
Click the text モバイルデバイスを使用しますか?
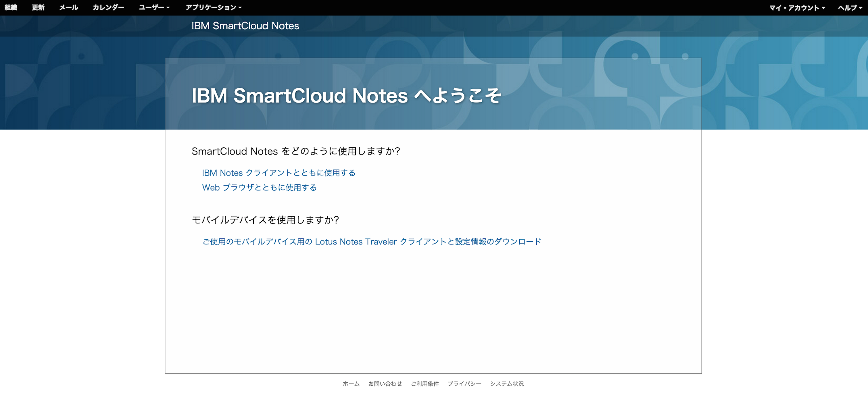click(x=265, y=220)
